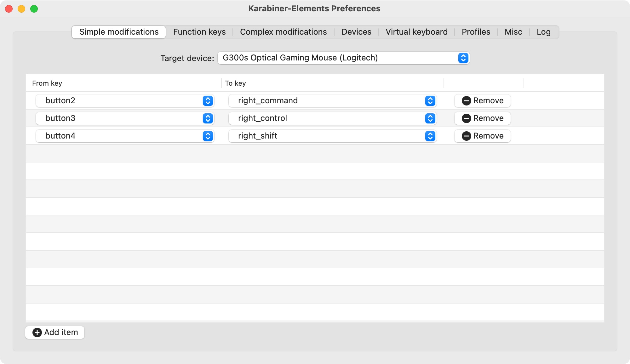Click the stepper on right_shift To key
This screenshot has height=364, width=630.
click(x=430, y=136)
